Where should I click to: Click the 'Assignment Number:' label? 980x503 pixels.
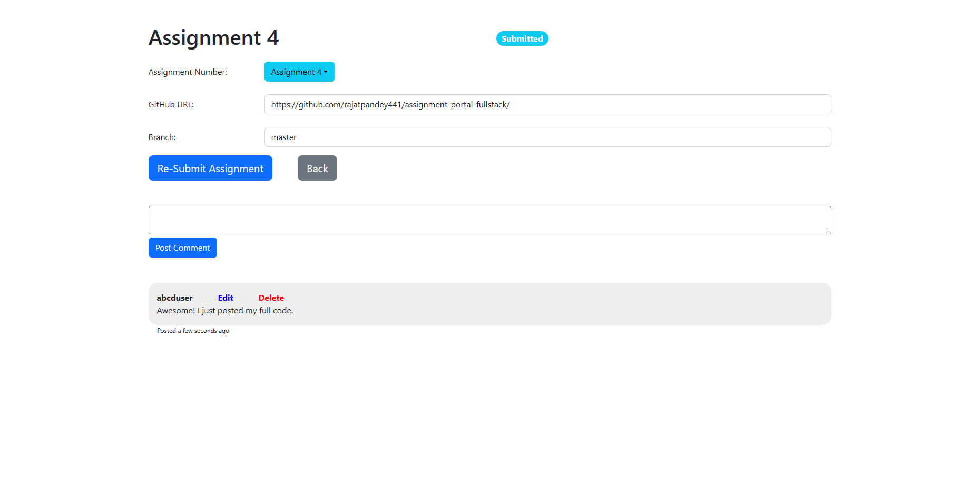click(188, 72)
